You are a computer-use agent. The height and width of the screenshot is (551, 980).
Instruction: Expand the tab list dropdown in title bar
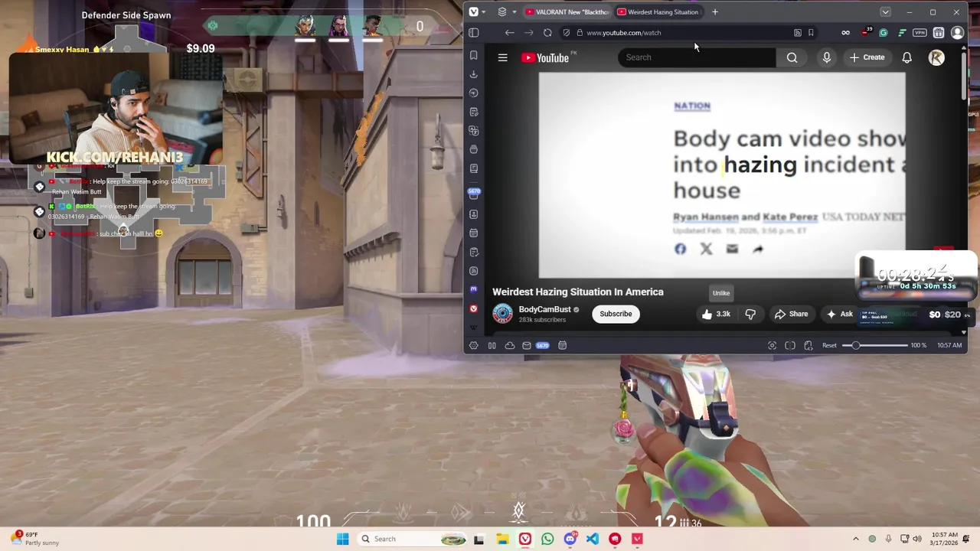[885, 12]
